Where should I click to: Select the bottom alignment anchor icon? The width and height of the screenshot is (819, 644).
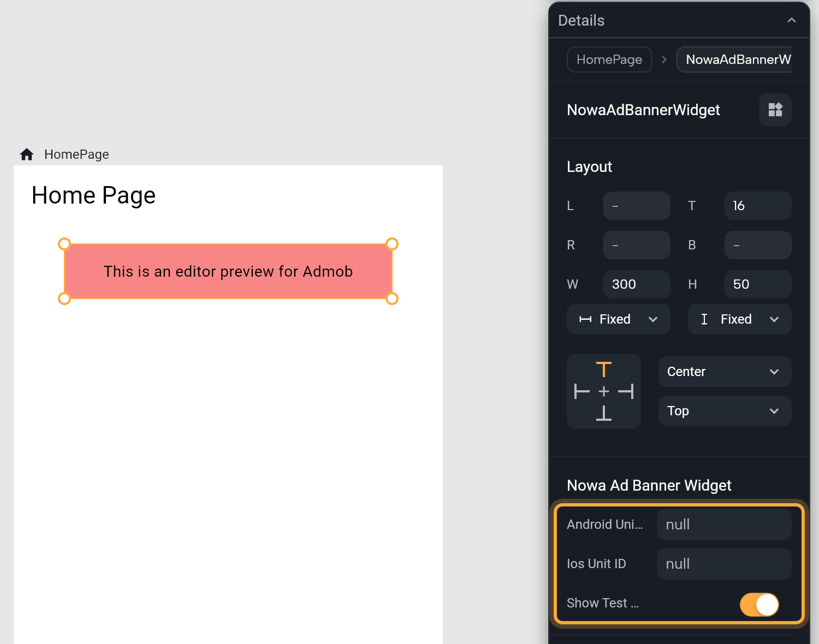(603, 413)
